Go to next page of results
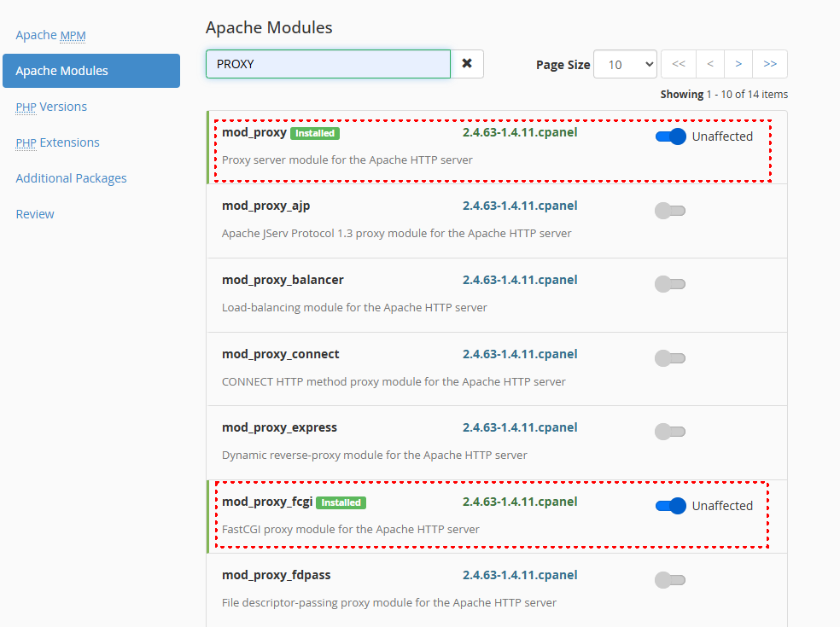This screenshot has width=840, height=627. [x=738, y=64]
